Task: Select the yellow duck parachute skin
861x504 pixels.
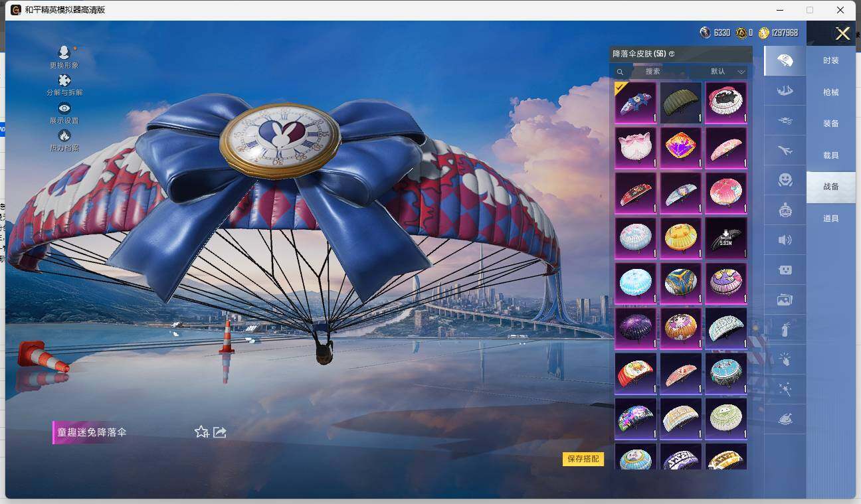Action: (681, 238)
